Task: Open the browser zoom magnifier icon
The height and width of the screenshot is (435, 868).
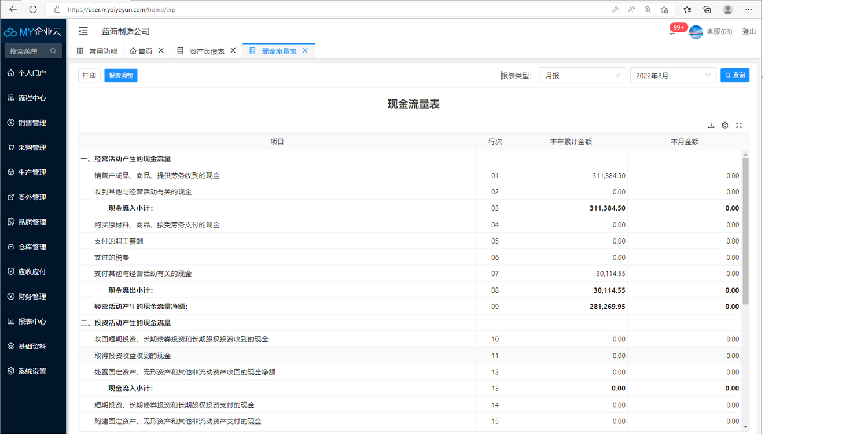Action: (x=648, y=9)
